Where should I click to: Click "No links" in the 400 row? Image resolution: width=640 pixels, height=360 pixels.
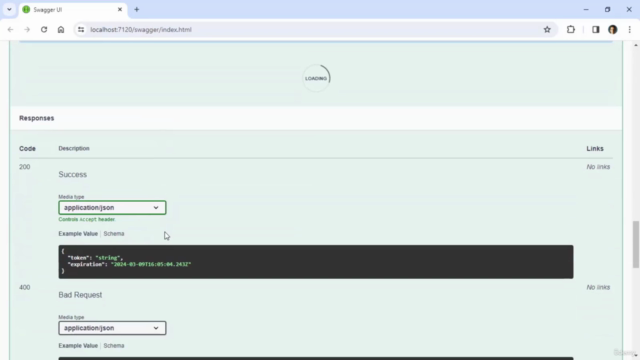pos(598,287)
